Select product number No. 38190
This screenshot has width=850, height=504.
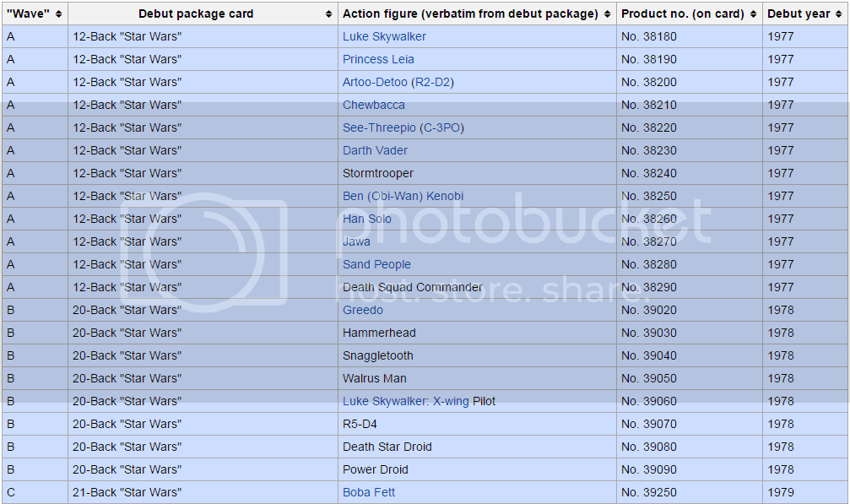[x=649, y=60]
